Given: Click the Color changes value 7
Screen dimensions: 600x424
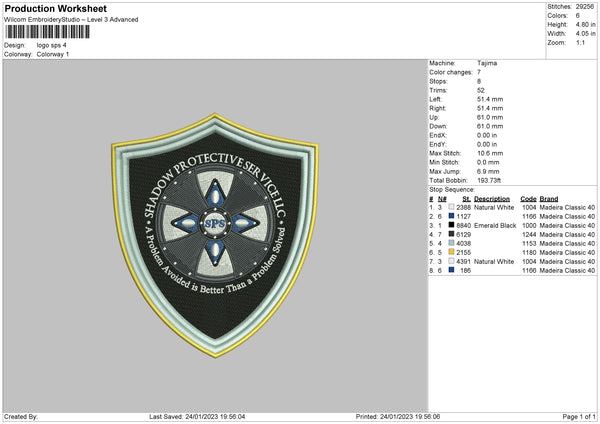Looking at the screenshot, I should point(479,72).
